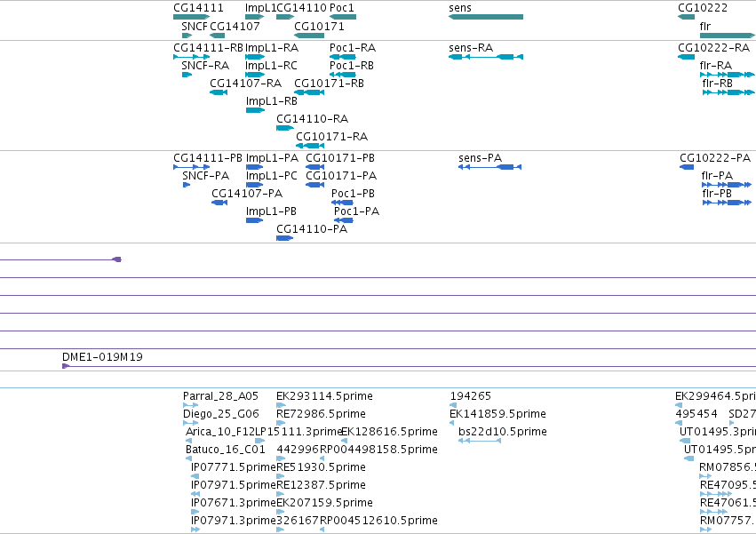Image resolution: width=756 pixels, height=534 pixels.
Task: Click the CG10171-PB protein glyph
Action: pyautogui.click(x=314, y=167)
